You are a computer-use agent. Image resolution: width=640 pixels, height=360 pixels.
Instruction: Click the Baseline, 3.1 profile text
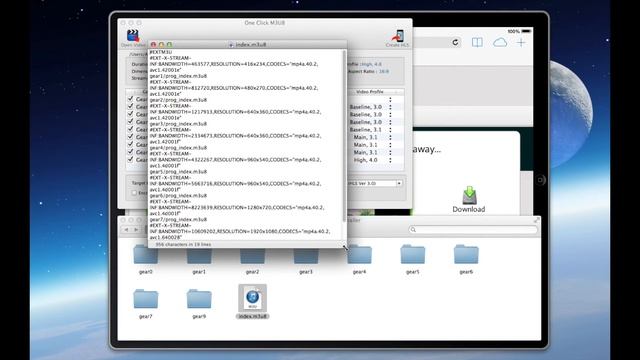click(366, 129)
